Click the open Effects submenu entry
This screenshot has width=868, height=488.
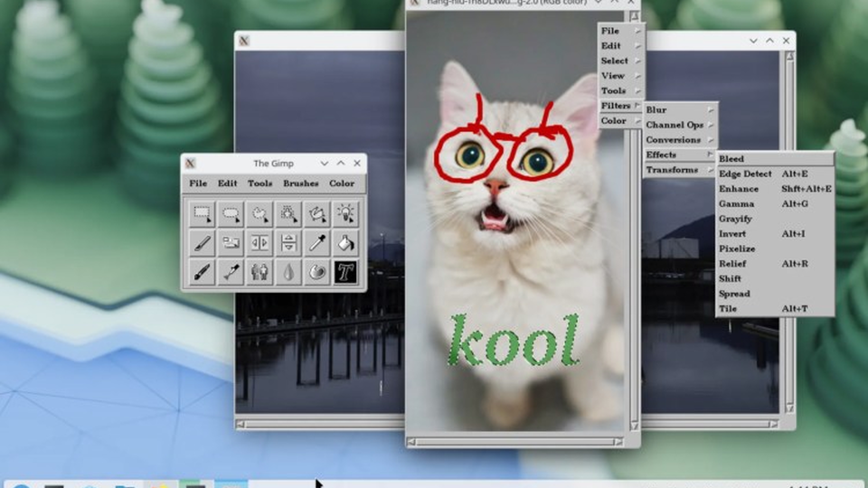pyautogui.click(x=680, y=155)
